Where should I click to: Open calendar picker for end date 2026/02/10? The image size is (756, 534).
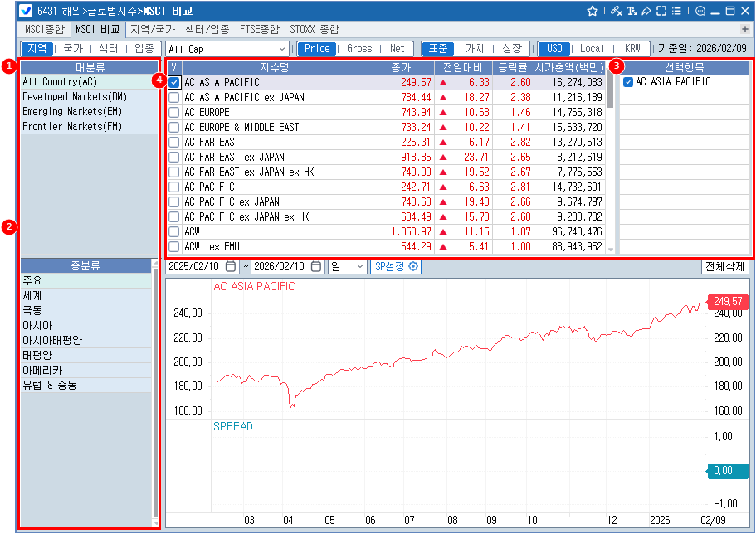[x=316, y=267]
